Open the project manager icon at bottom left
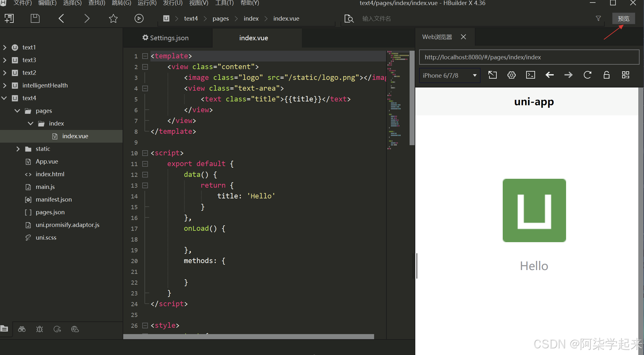 pyautogui.click(x=4, y=329)
